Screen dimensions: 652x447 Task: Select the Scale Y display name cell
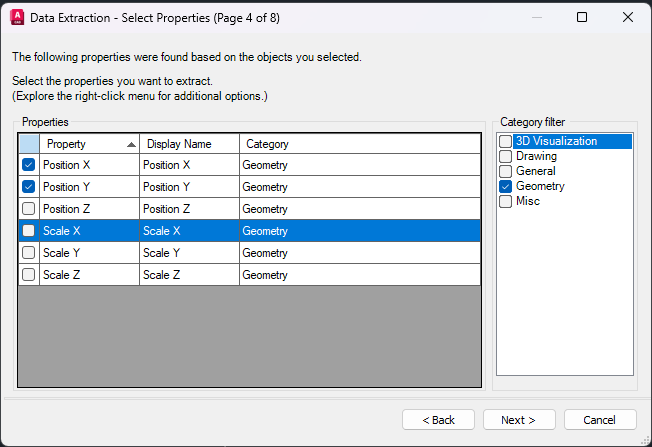pyautogui.click(x=190, y=253)
